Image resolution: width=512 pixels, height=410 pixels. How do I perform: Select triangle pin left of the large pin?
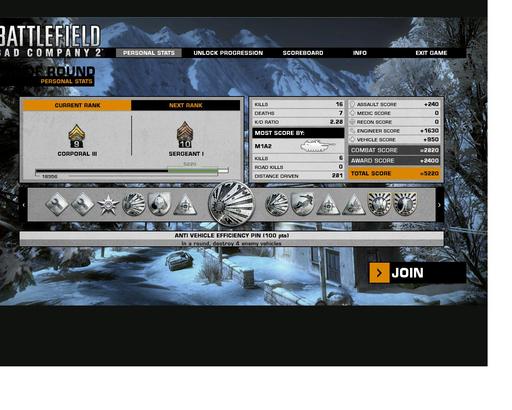click(x=185, y=205)
